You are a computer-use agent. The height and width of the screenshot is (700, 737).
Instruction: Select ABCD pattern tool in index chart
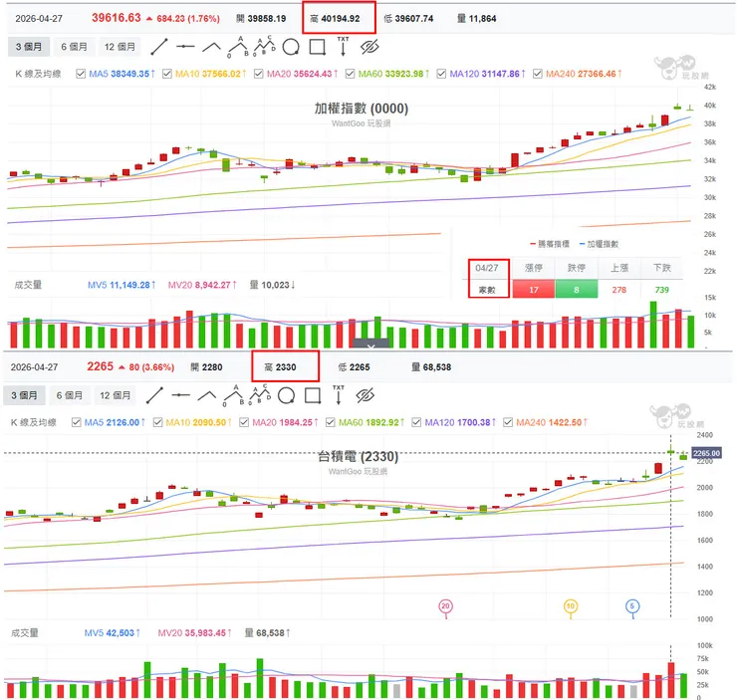(265, 46)
